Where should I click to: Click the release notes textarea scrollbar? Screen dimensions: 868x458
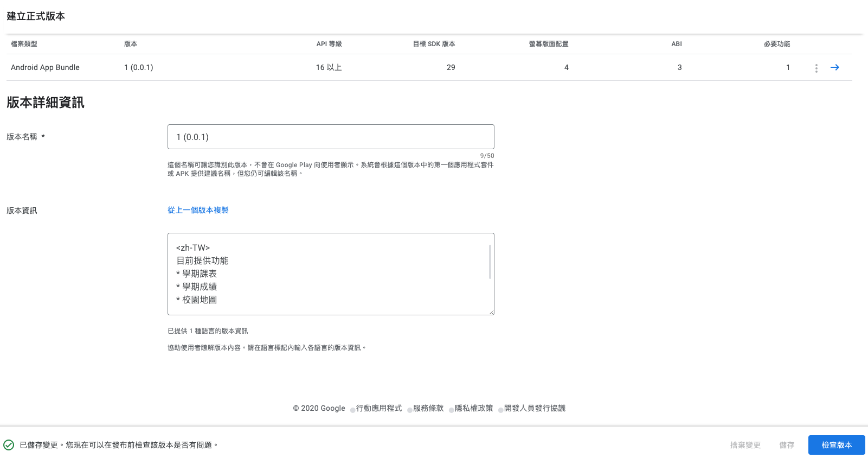[x=490, y=262]
